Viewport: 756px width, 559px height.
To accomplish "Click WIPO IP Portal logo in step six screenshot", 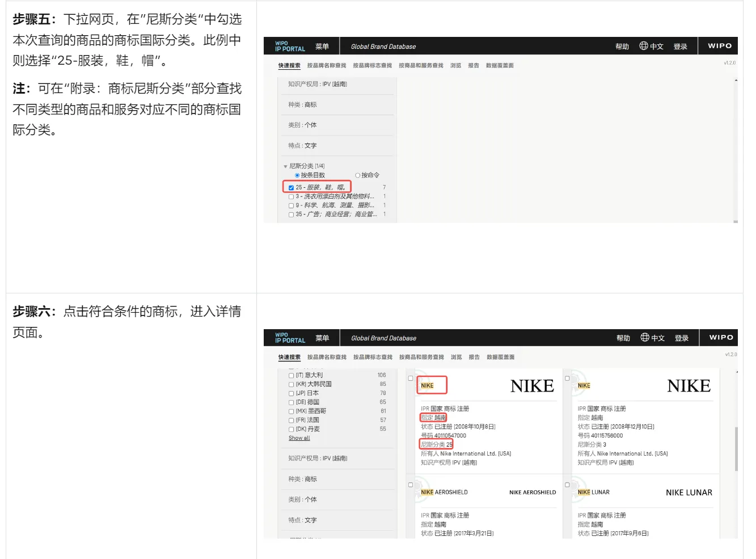I will click(290, 338).
